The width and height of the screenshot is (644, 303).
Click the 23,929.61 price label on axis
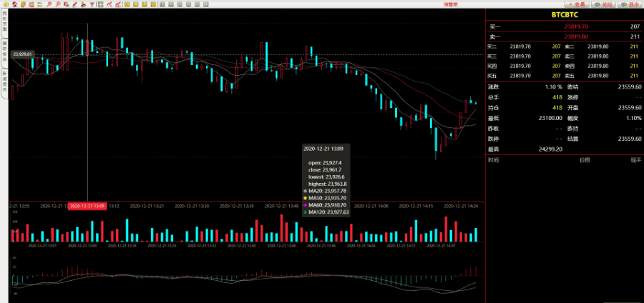pyautogui.click(x=21, y=54)
